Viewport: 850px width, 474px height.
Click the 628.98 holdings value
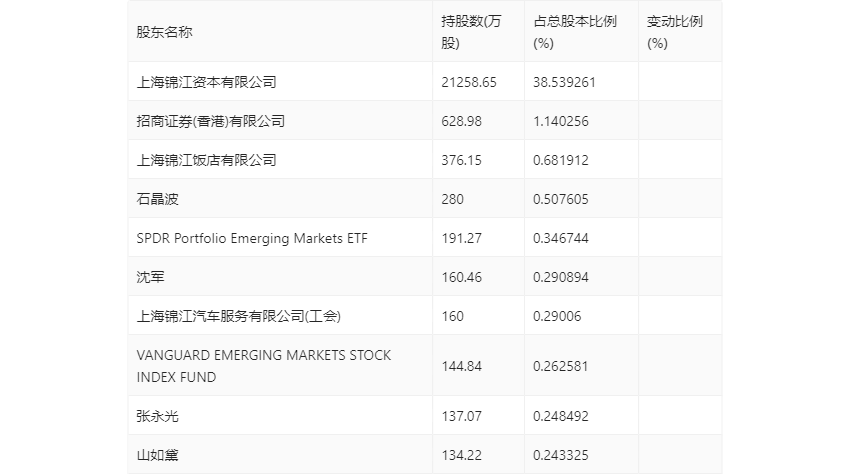tap(461, 121)
